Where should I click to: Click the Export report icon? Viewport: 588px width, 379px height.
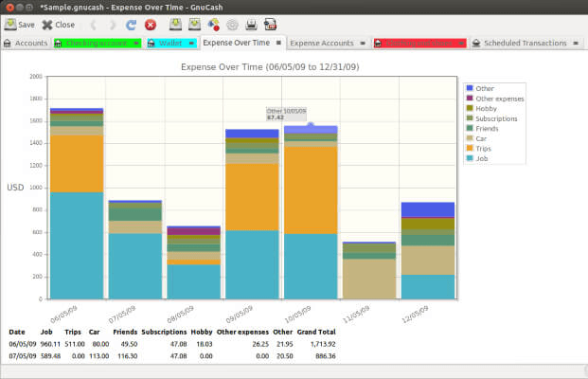(x=214, y=25)
